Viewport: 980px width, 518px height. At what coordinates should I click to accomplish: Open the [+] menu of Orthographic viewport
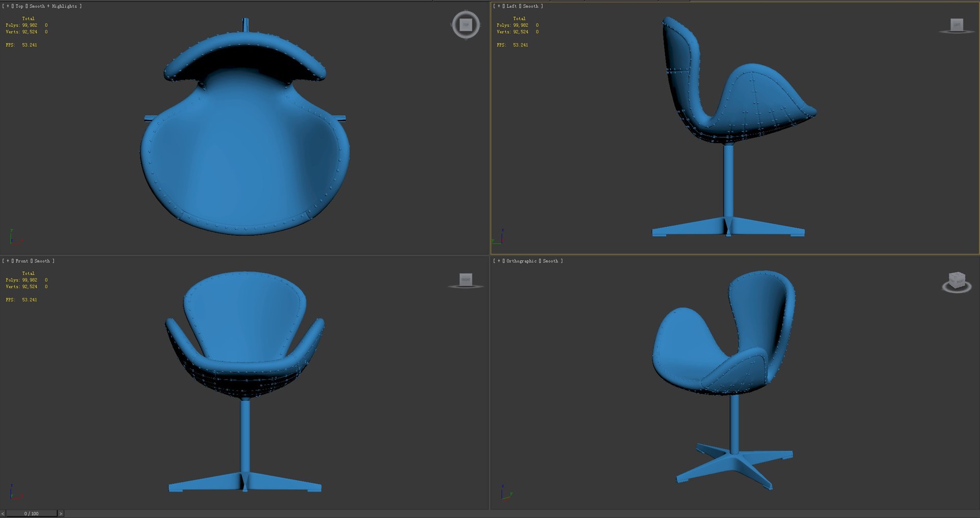(499, 261)
